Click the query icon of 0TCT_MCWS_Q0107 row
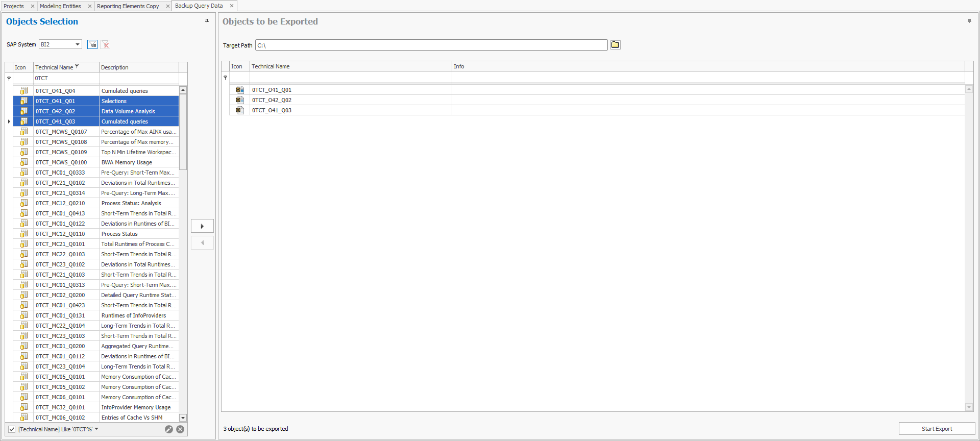This screenshot has height=441, width=980. click(23, 131)
